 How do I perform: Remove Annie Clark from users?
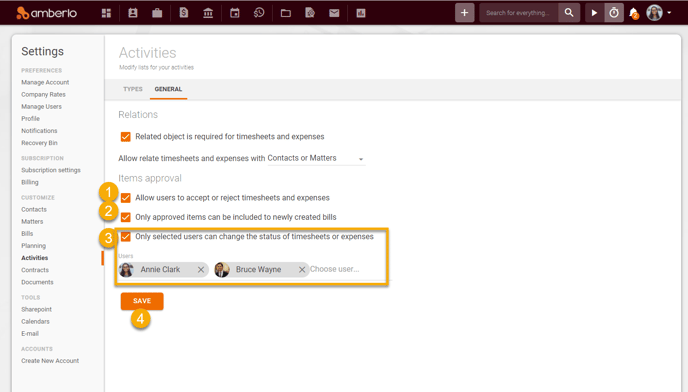(x=201, y=270)
